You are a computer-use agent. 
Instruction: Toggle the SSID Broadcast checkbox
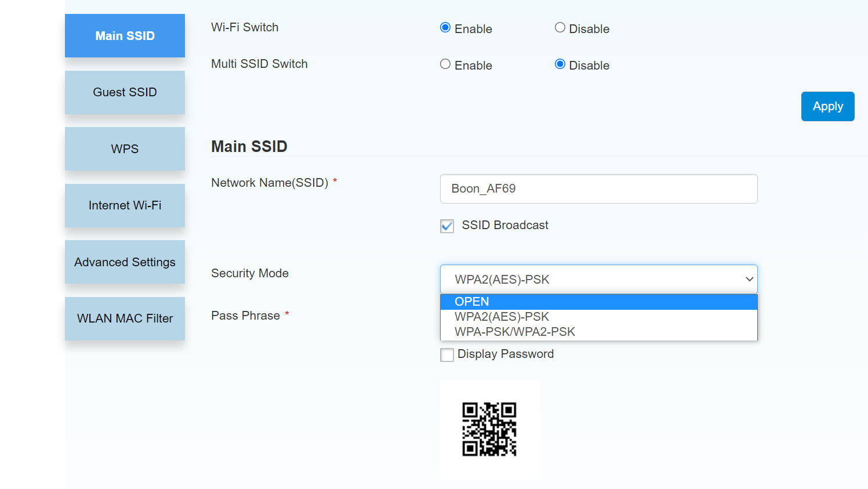tap(447, 226)
